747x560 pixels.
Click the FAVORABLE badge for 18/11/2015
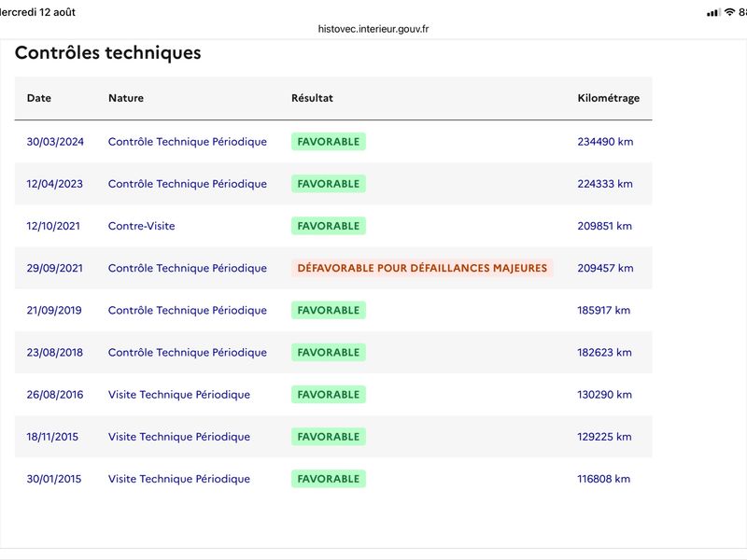point(329,437)
